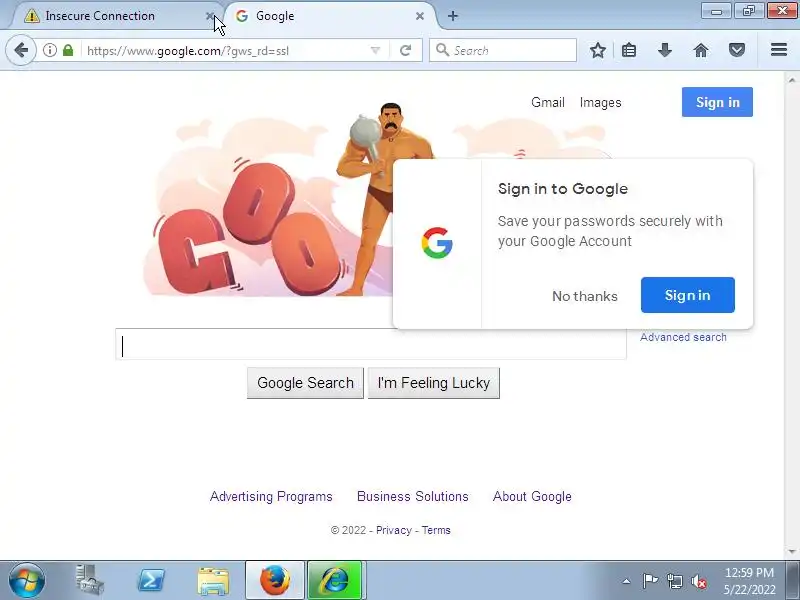
Task: Click the Show desktop strip beside the clock
Action: 793,581
